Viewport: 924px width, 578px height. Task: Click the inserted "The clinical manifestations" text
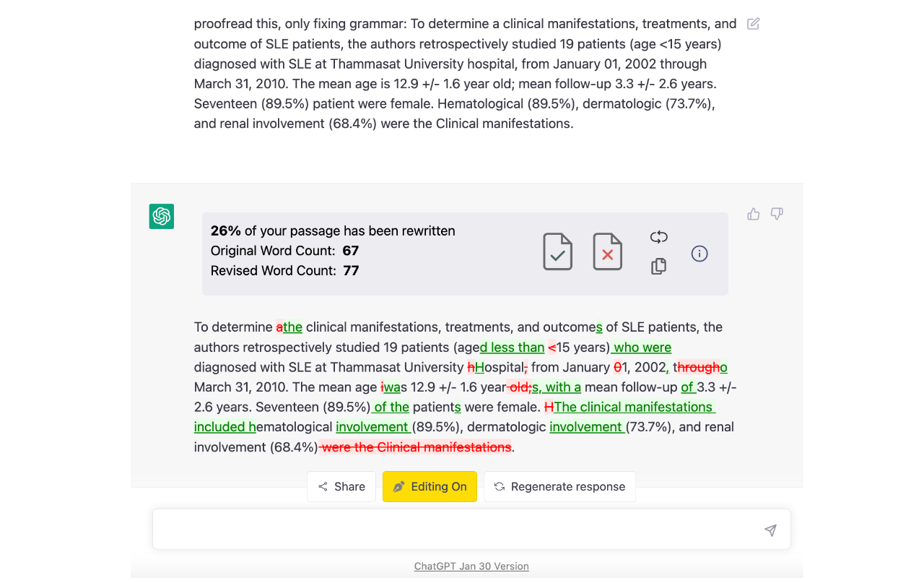tap(633, 407)
